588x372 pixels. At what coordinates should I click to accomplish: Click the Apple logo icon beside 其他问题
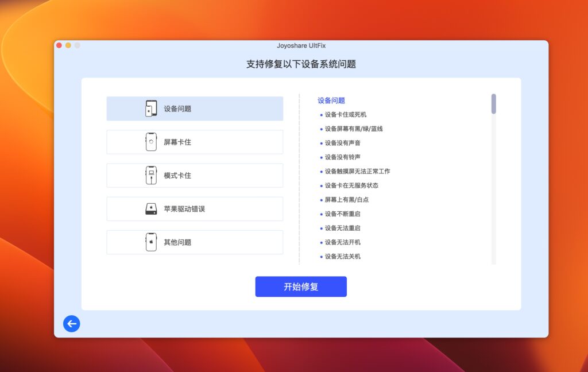[150, 242]
